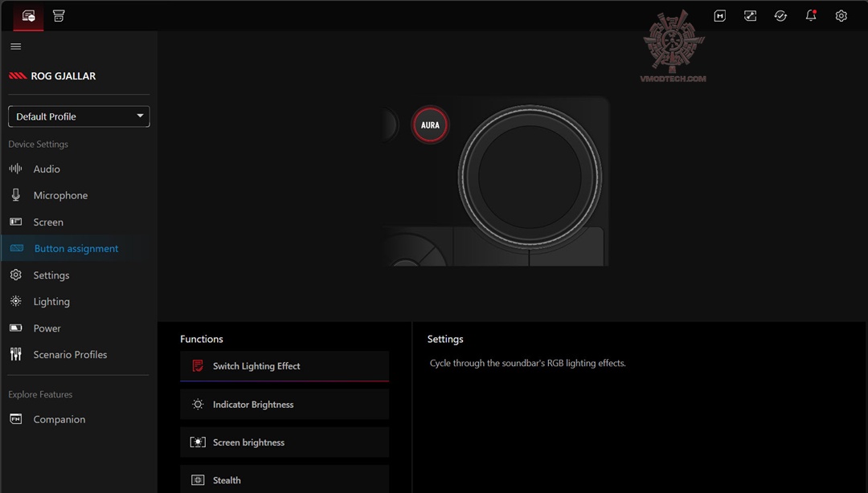Open the Settings page in sidebar
Screen dimensions: 868x493
click(x=51, y=275)
